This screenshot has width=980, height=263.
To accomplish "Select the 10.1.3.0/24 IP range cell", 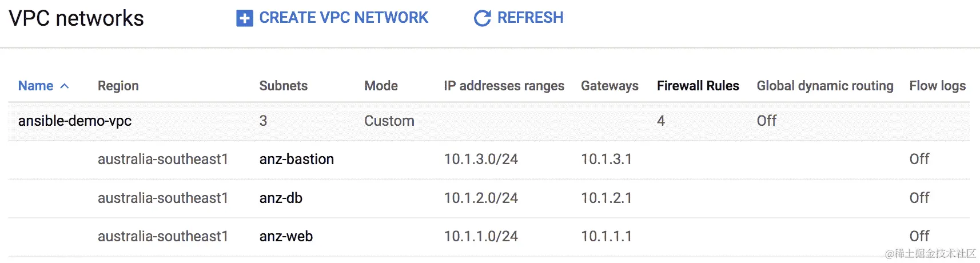I will coord(481,159).
